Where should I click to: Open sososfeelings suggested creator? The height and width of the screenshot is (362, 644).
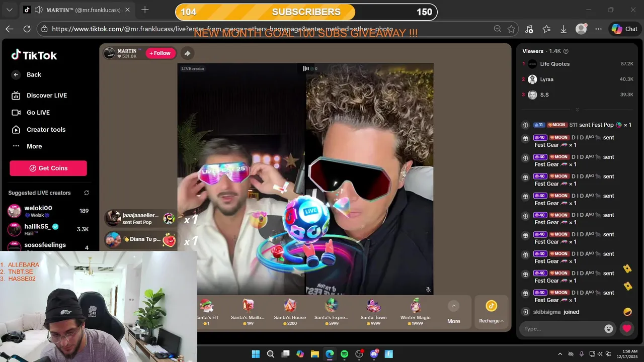pyautogui.click(x=48, y=245)
